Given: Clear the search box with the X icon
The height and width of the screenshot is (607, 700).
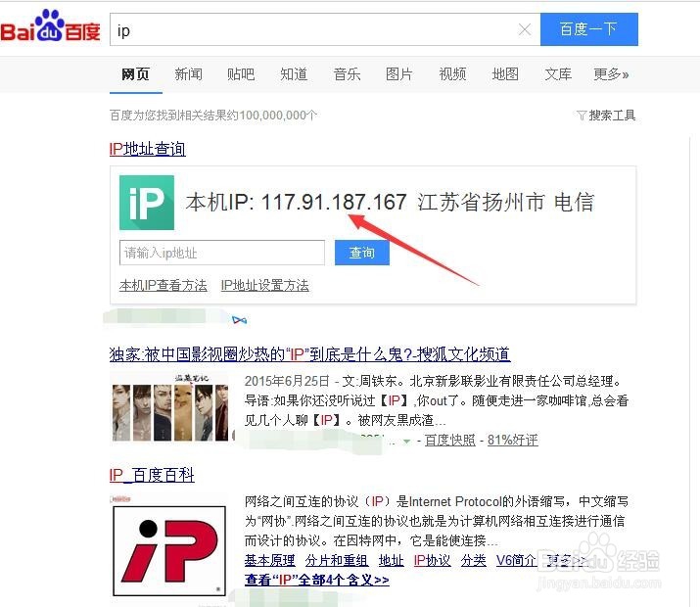Looking at the screenshot, I should coord(525,30).
